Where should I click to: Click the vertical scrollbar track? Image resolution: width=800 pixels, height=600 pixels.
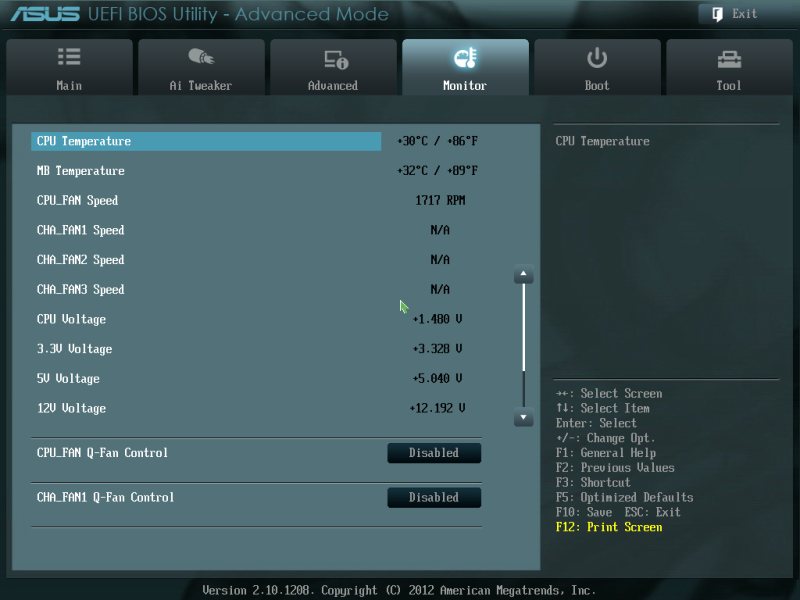pos(523,345)
